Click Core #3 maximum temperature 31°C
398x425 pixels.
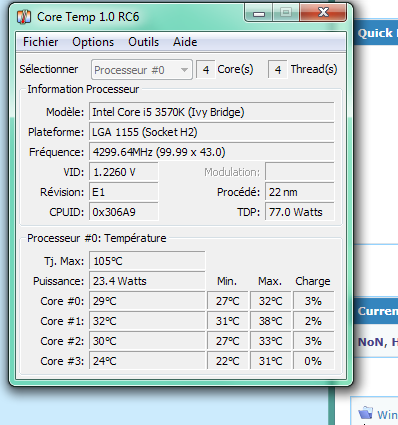point(271,361)
